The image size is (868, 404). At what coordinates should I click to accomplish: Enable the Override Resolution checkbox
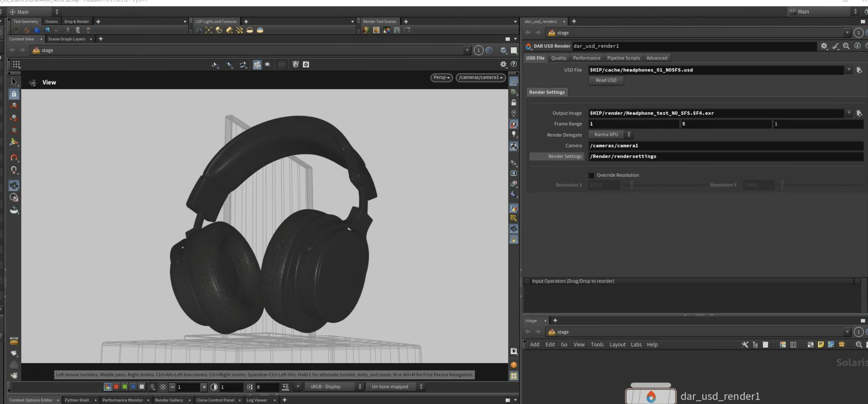(x=591, y=175)
